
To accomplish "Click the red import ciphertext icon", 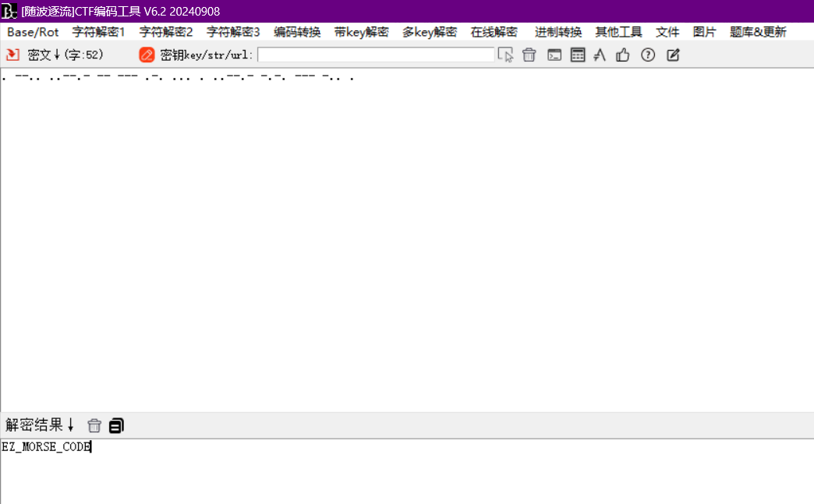I will coord(12,55).
